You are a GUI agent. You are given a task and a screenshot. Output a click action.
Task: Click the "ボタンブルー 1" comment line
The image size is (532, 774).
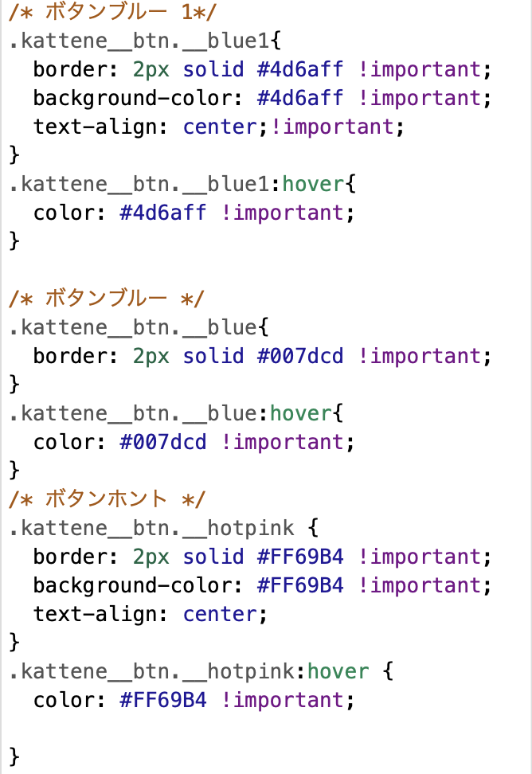point(111,12)
